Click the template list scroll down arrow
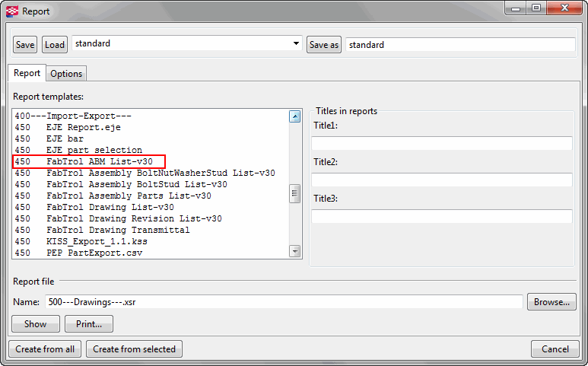The height and width of the screenshot is (366, 588). click(294, 251)
